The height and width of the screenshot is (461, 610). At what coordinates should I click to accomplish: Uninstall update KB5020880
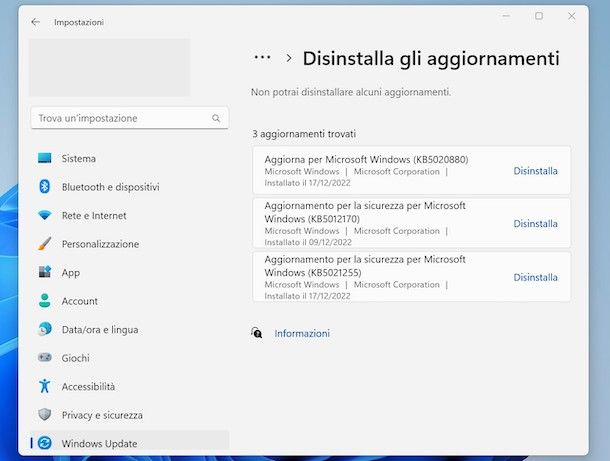535,171
